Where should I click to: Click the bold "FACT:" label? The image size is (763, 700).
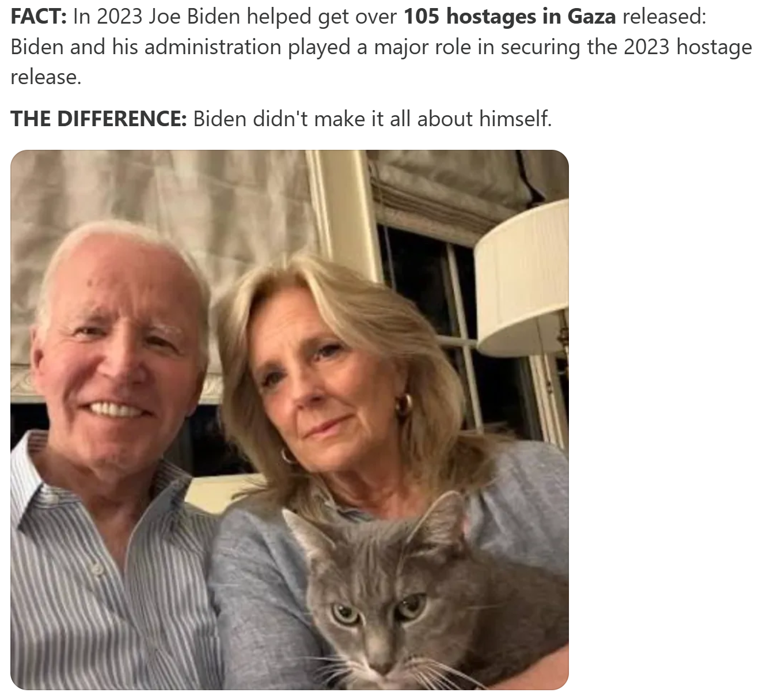click(39, 17)
